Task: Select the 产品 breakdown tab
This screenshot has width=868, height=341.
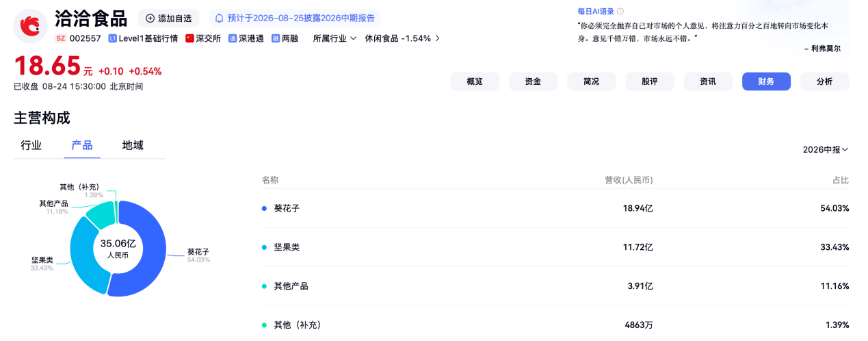Action: point(82,145)
